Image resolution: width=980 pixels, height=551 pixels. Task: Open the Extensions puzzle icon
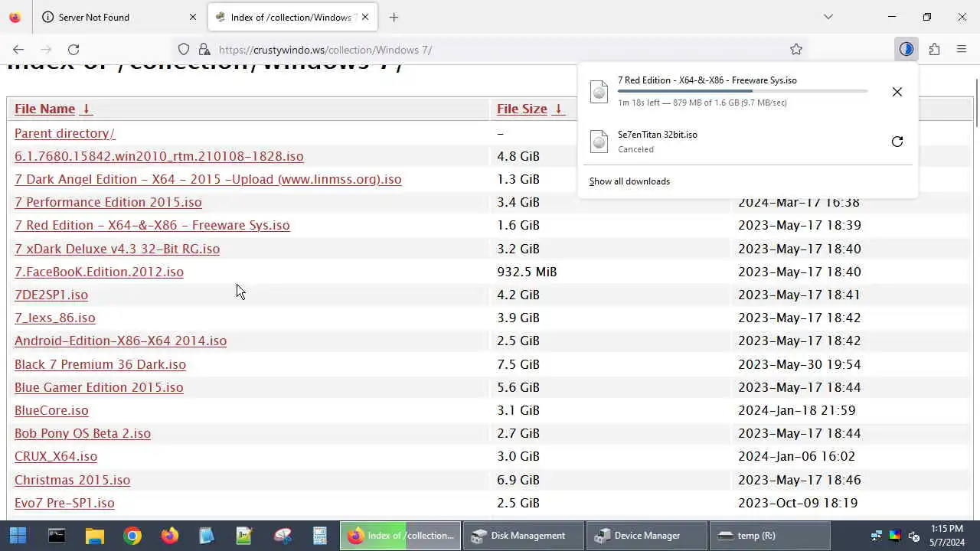coord(934,50)
